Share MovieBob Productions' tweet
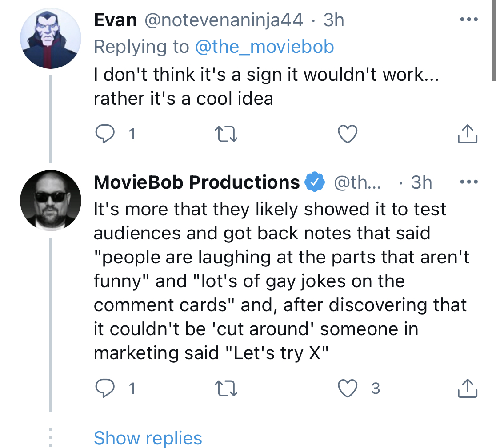 (x=467, y=388)
